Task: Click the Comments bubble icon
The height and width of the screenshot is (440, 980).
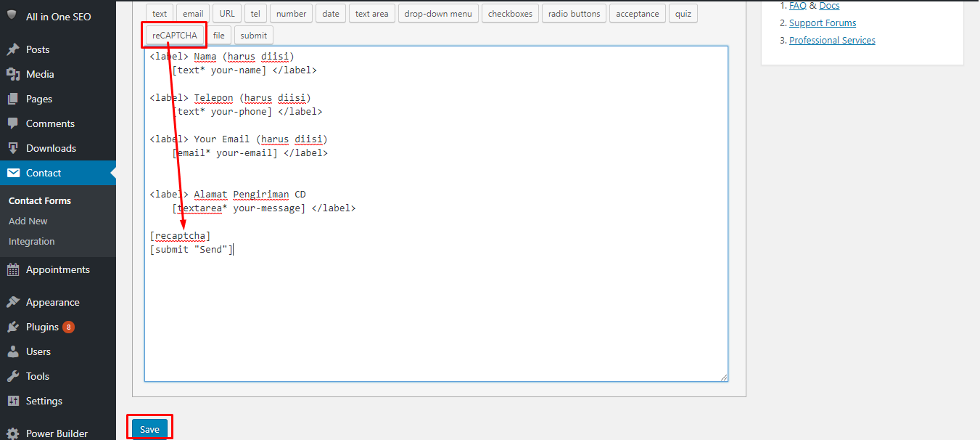Action: 13,124
